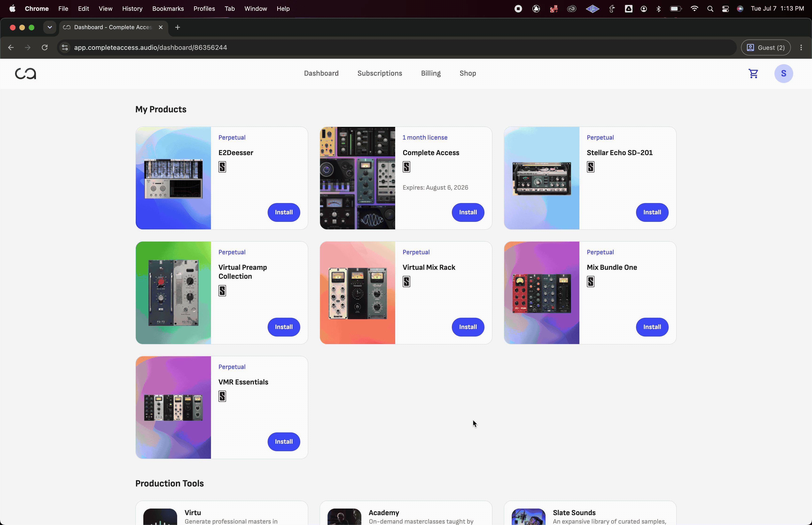Close the Dashboard - Complete Access tab
Image resolution: width=812 pixels, height=525 pixels.
point(160,27)
